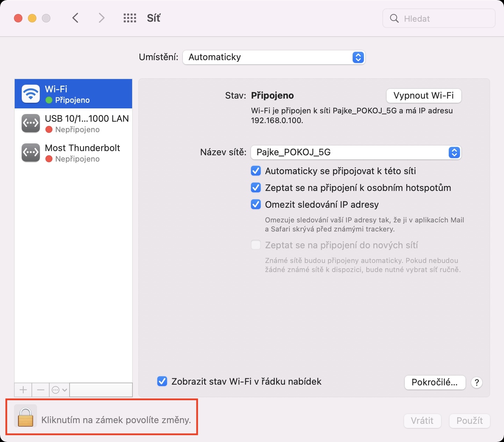Uncheck Automaticky se připojovat k této síti
The image size is (504, 442).
point(256,171)
